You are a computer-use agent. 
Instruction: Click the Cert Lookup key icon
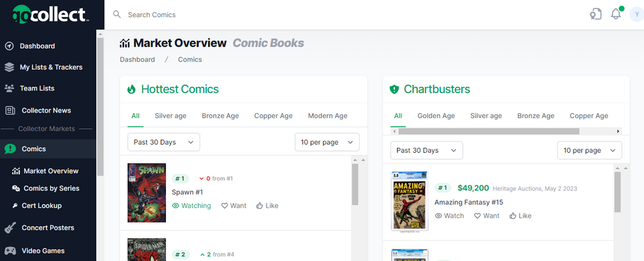click(15, 206)
